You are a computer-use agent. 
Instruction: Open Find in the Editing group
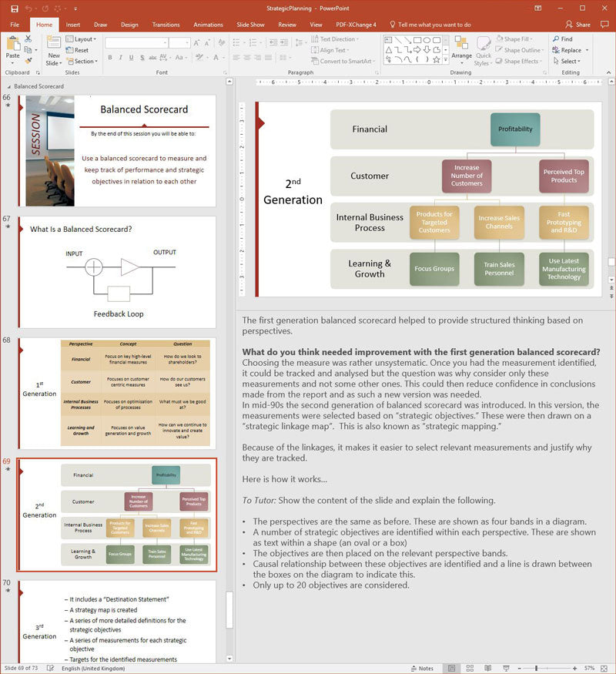[x=563, y=39]
